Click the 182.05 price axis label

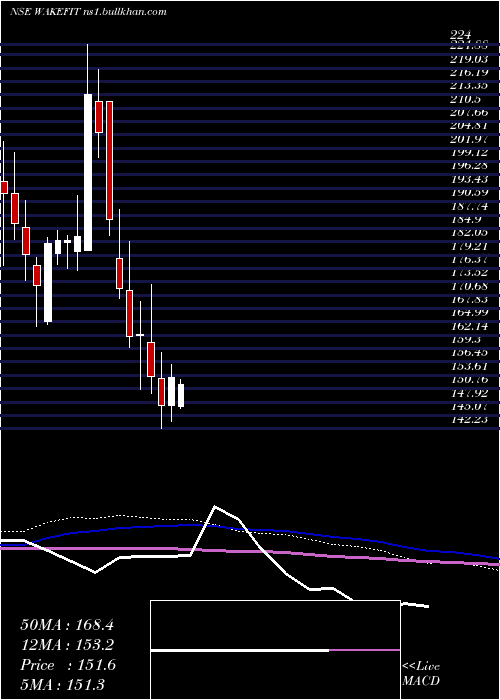468,233
